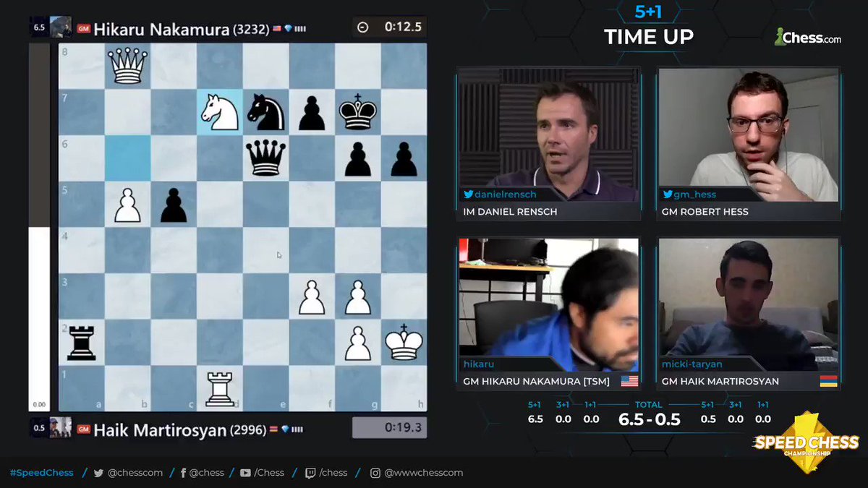Click the GM badge next to Haik Martirosyan
Screen dimensions: 868x488
pos(82,429)
